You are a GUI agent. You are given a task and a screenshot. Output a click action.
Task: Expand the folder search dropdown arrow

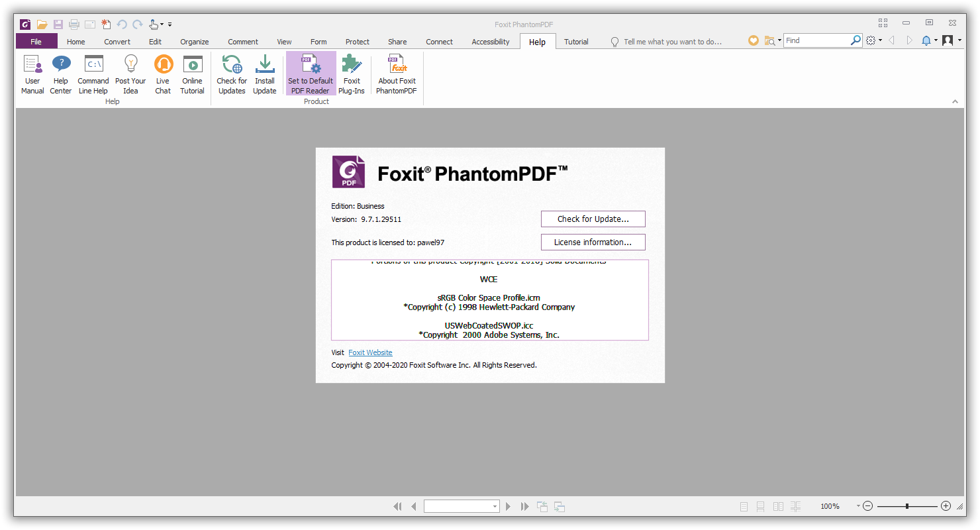(x=779, y=40)
